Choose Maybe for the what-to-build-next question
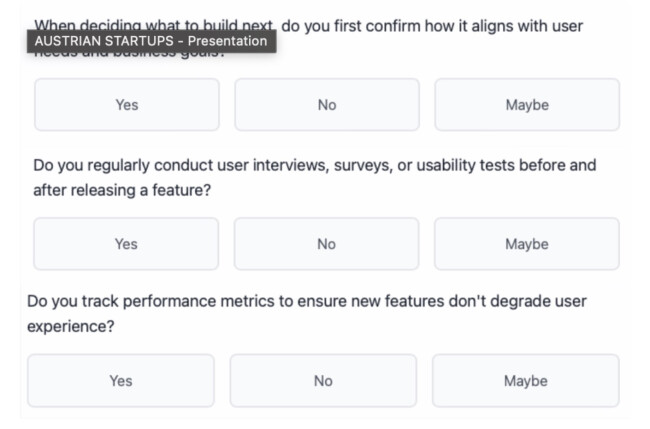 [x=526, y=105]
